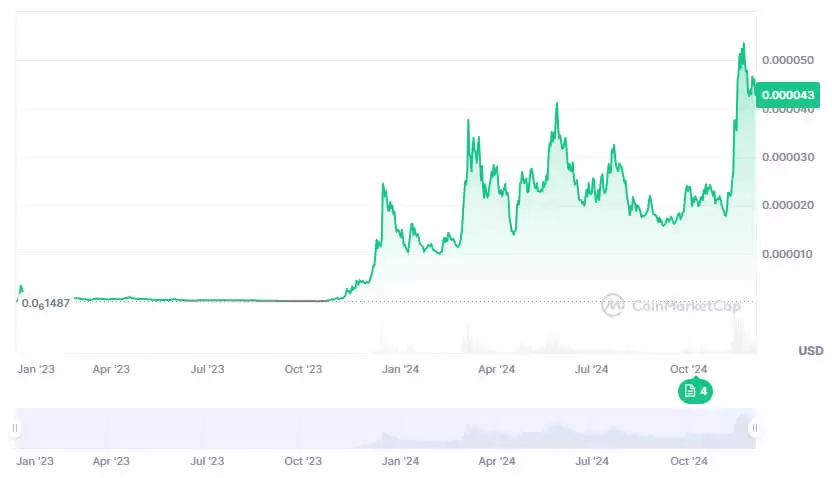
Task: Click the range navigator at Jul '23
Action: [207, 428]
